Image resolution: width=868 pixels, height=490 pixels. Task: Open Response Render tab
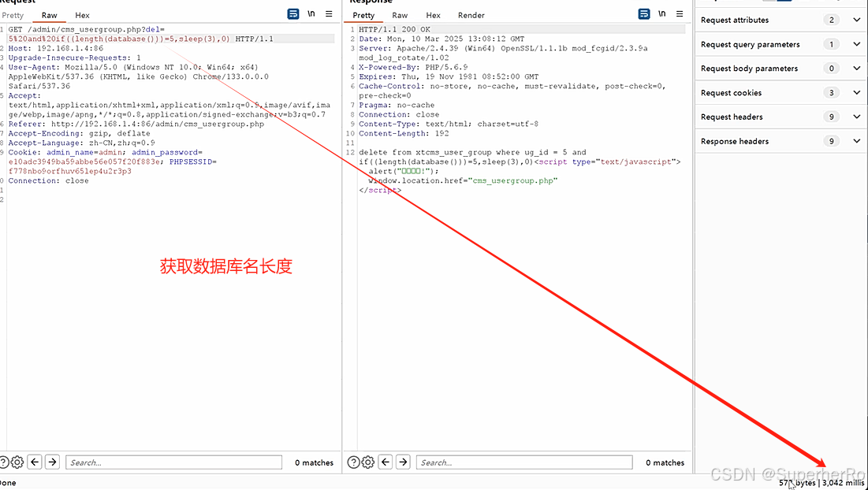tap(471, 16)
